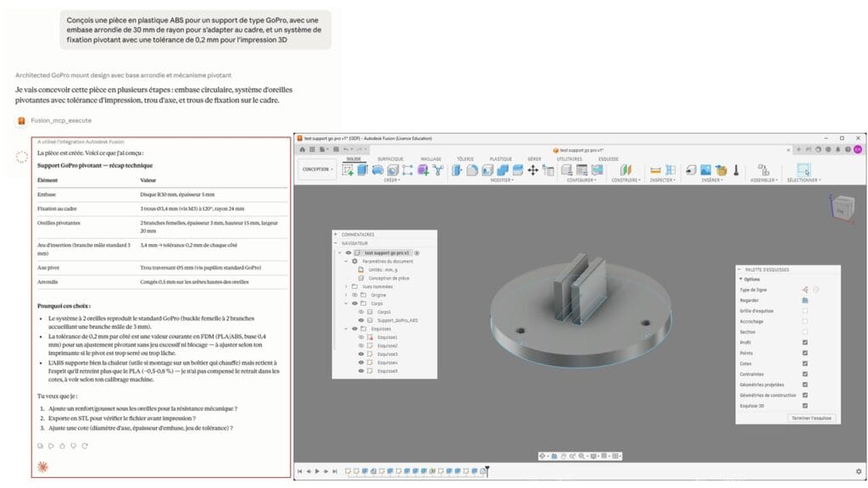Expand the Vues nommées folder

point(347,286)
